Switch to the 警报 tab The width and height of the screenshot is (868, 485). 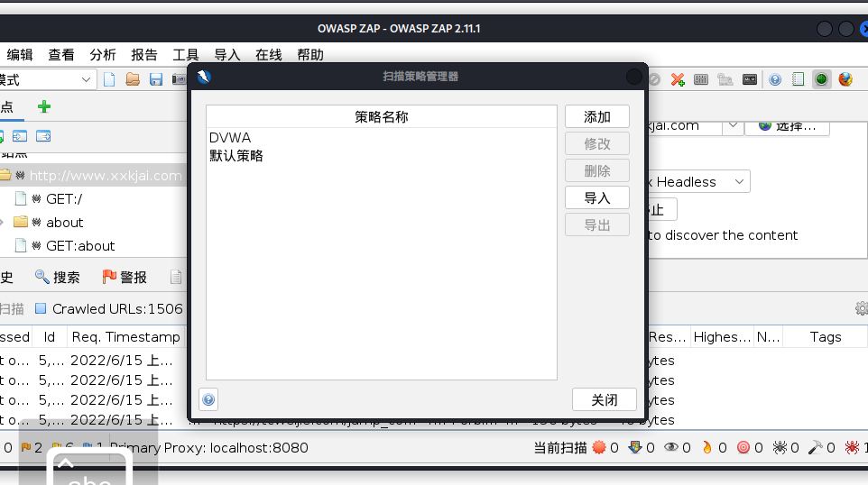(x=125, y=277)
